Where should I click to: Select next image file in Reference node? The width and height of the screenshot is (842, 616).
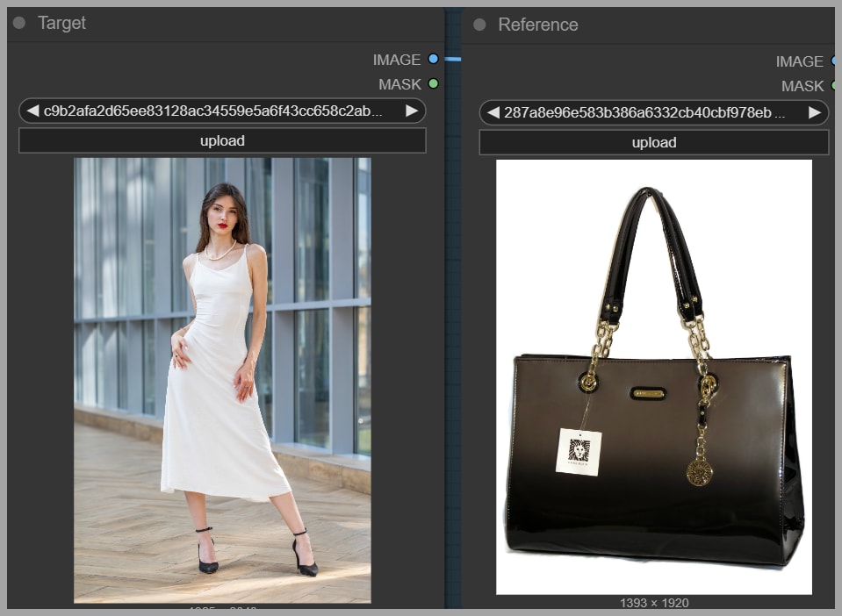(x=815, y=112)
